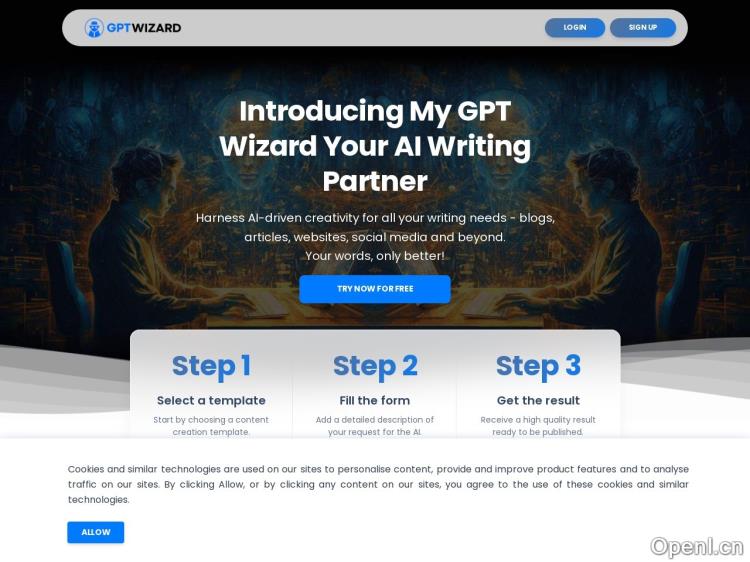Click the GPTWIZARD brand name text
750x562 pixels.
click(143, 28)
